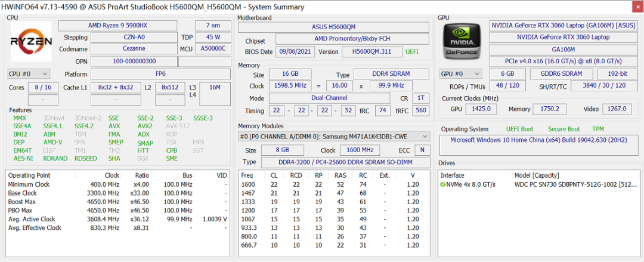This screenshot has width=644, height=262.
Task: Click the AVX2 feature label
Action: tap(145, 127)
